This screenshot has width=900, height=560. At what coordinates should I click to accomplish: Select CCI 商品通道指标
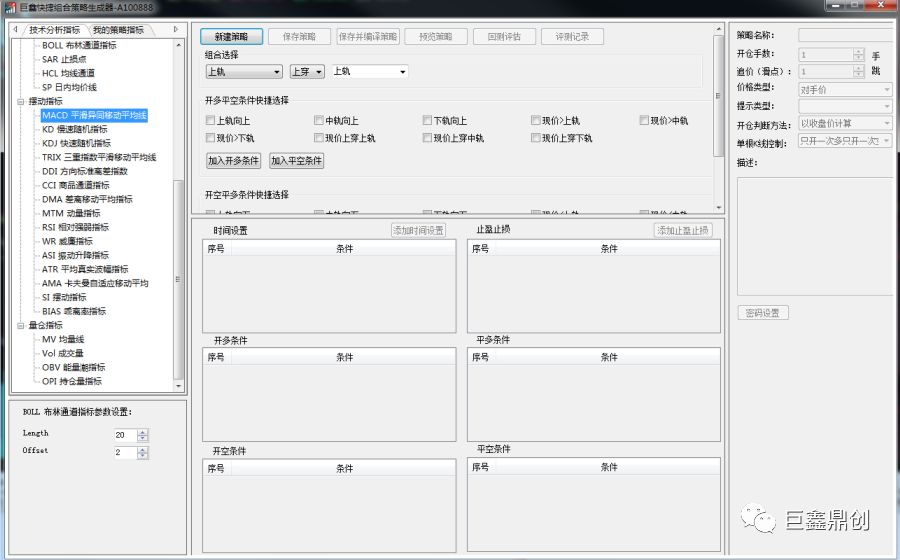(76, 185)
